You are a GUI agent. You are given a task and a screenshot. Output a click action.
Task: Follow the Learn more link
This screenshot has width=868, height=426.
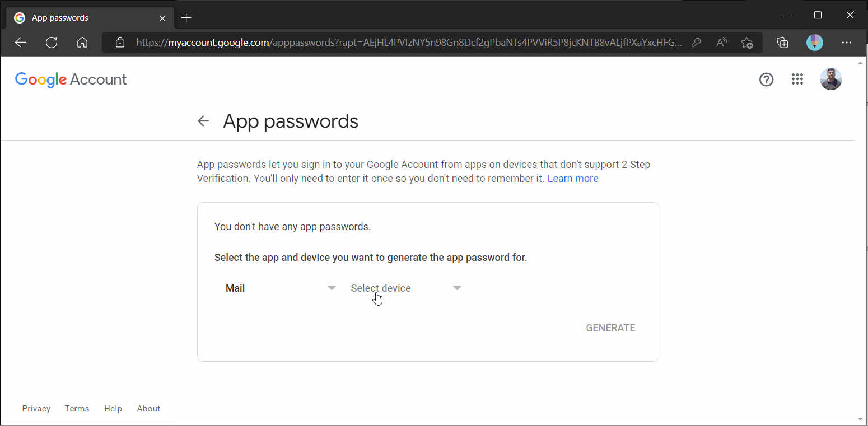(x=573, y=179)
